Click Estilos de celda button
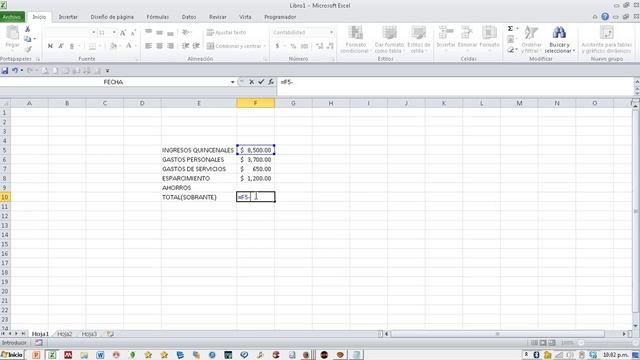The image size is (640, 360). pos(419,40)
